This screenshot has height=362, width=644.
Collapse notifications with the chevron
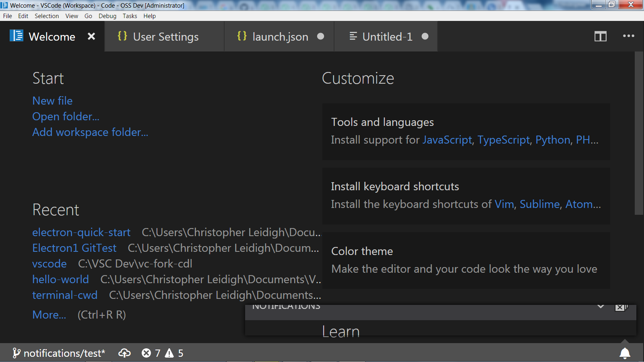tap(601, 306)
